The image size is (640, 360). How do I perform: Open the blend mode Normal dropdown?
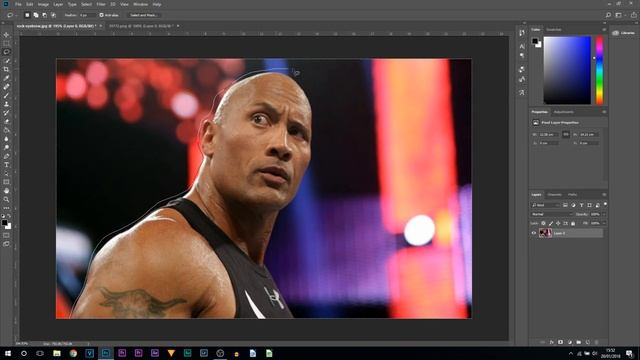click(x=551, y=214)
